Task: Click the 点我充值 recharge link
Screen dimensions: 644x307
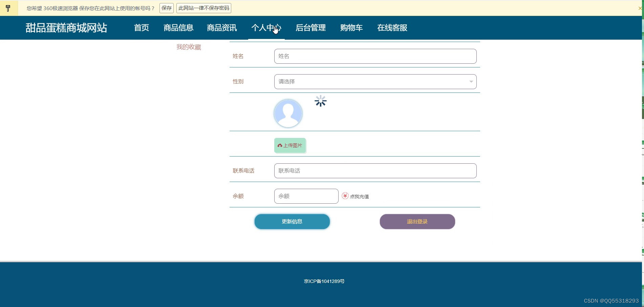Action: [x=359, y=197]
